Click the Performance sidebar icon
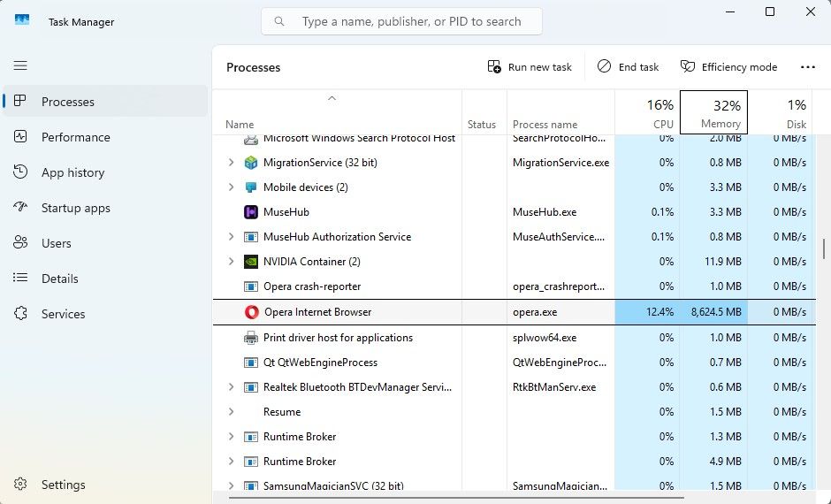 tap(20, 137)
